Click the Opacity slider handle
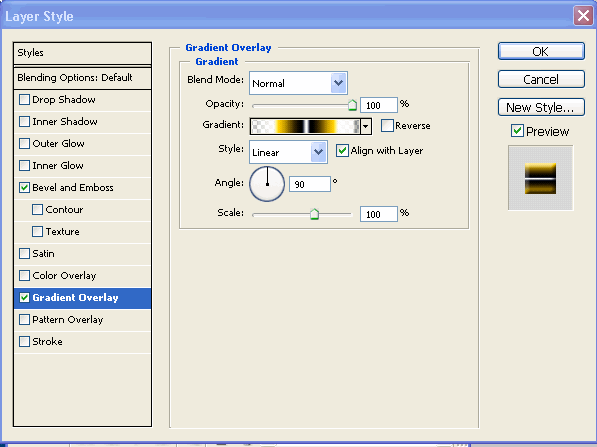This screenshot has width=597, height=447. 353,105
